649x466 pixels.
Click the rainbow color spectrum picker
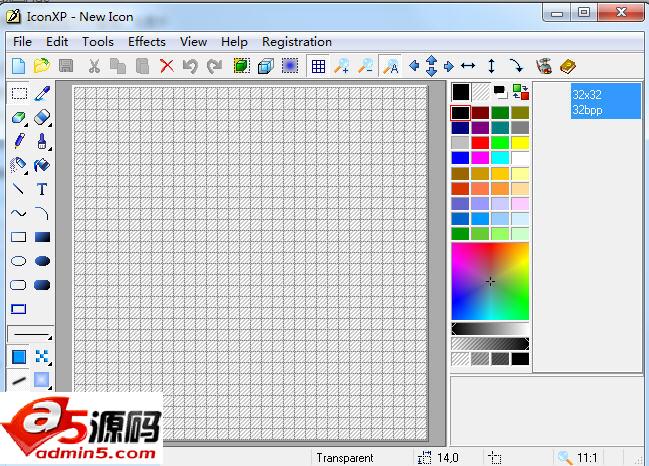point(490,281)
